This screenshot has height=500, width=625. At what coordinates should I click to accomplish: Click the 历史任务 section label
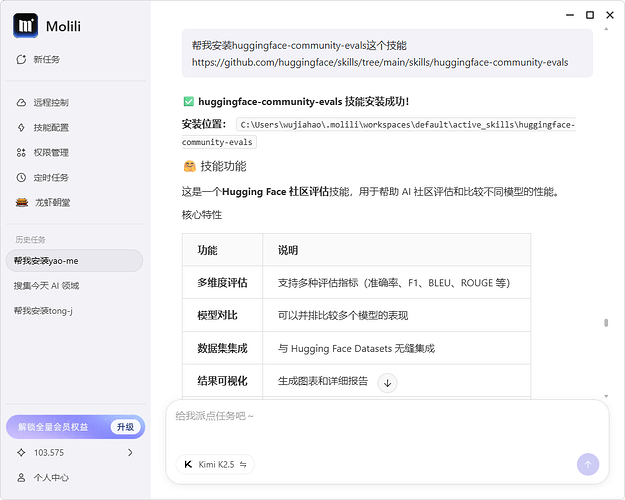[30, 240]
